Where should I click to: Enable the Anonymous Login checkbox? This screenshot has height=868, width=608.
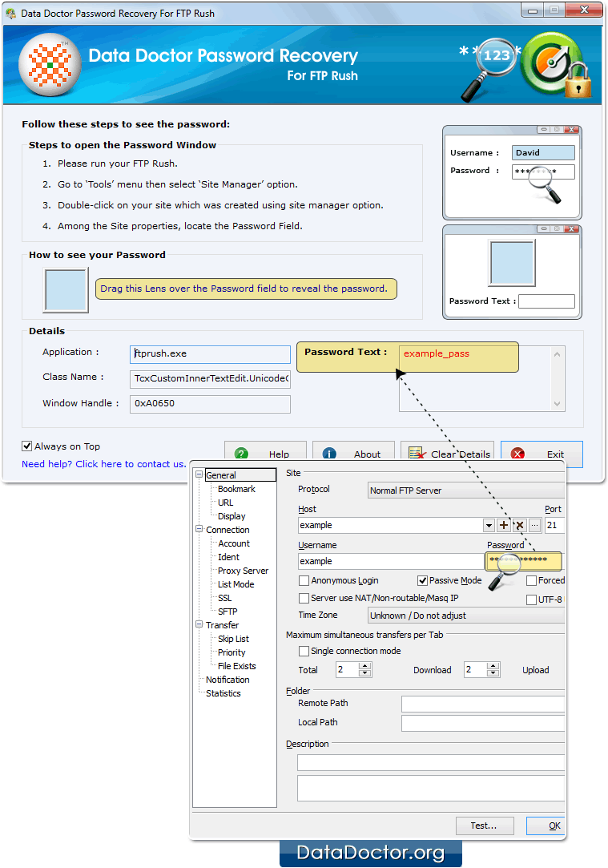point(304,581)
